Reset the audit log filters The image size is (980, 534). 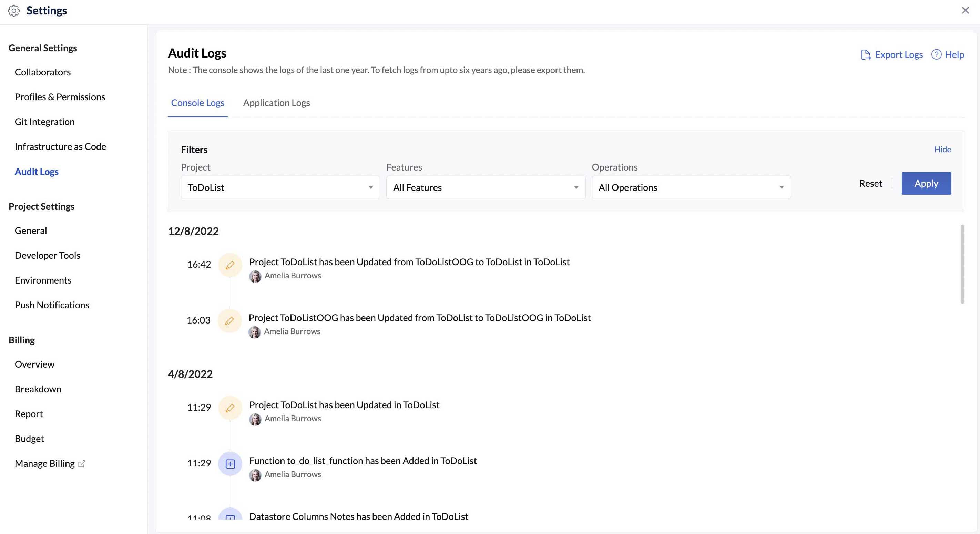coord(870,183)
